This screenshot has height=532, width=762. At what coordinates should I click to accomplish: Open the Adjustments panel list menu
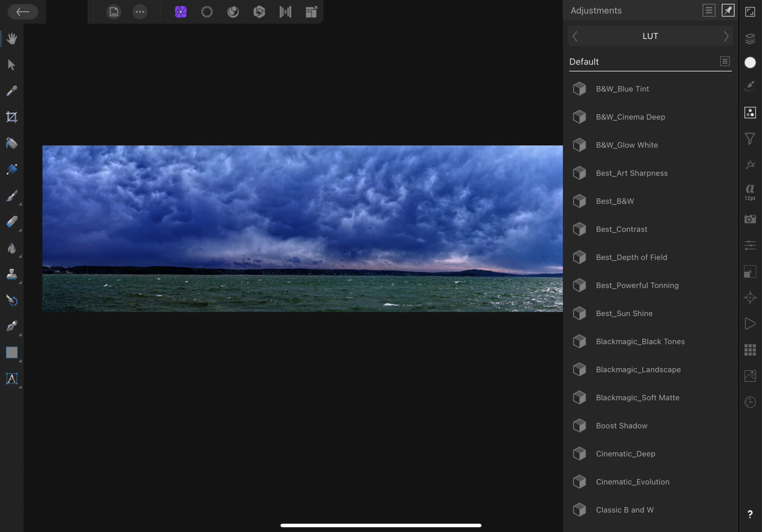[x=709, y=10]
